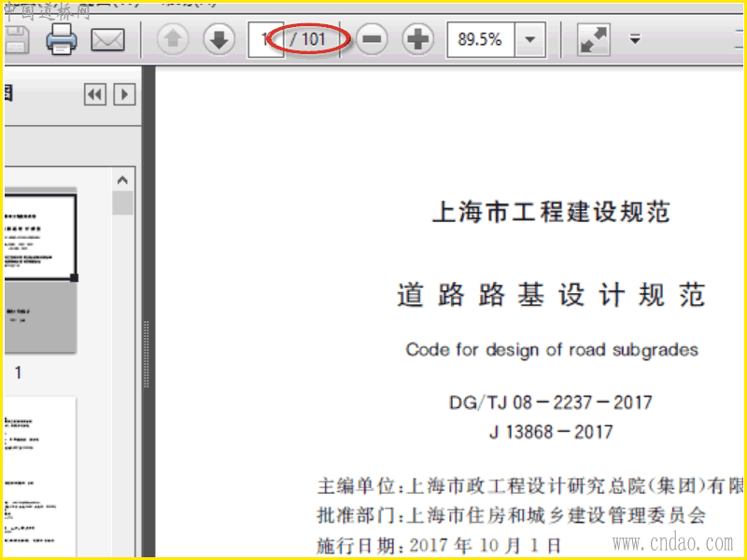The image size is (747, 560).
Task: Click the code DG/TJ 08-2237-2017
Action: (x=550, y=403)
